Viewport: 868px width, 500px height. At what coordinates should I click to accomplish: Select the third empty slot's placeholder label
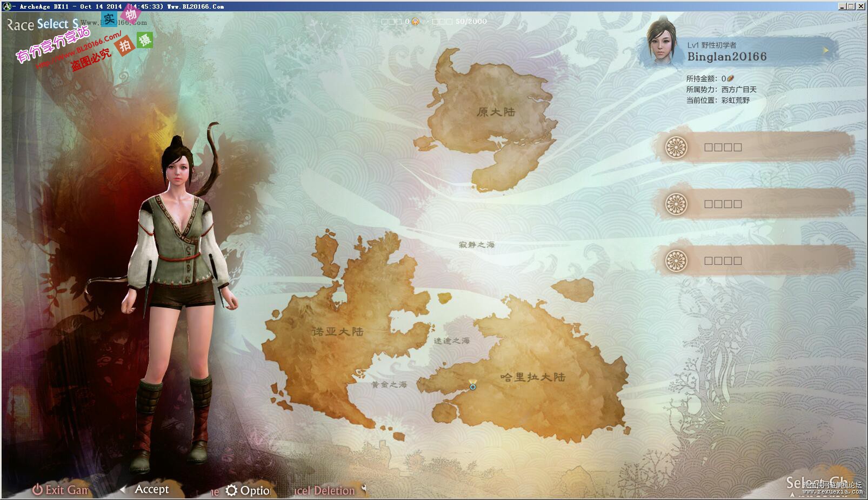[x=723, y=261]
